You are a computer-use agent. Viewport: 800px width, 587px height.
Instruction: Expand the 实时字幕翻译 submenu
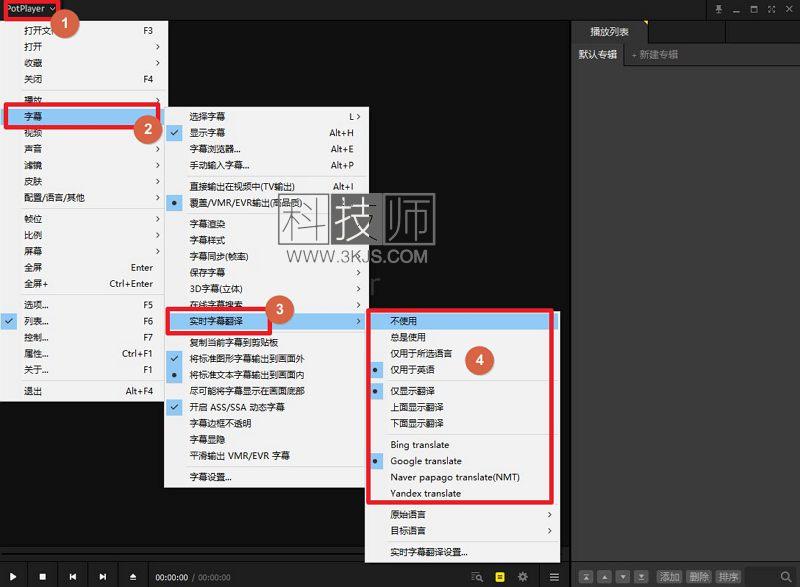coord(266,321)
